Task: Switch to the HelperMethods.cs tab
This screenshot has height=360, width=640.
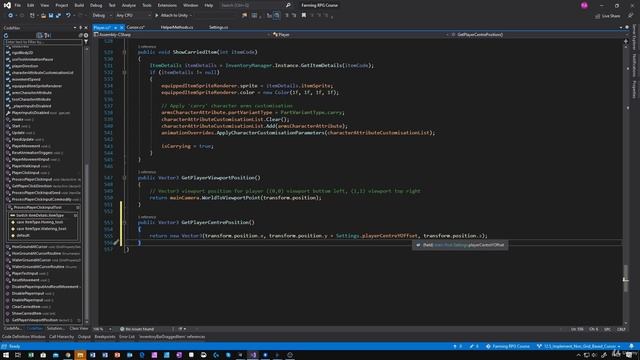Action: tap(177, 27)
